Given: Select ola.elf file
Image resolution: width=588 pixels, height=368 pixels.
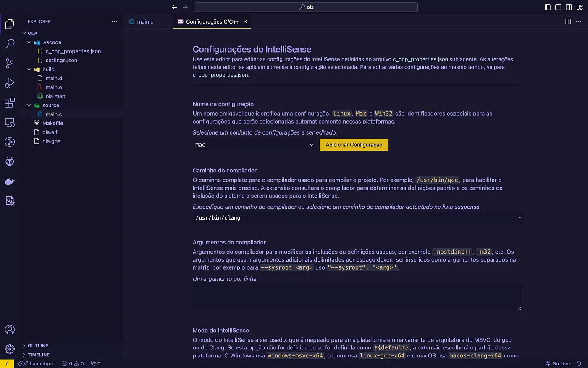Looking at the screenshot, I should coord(50,132).
